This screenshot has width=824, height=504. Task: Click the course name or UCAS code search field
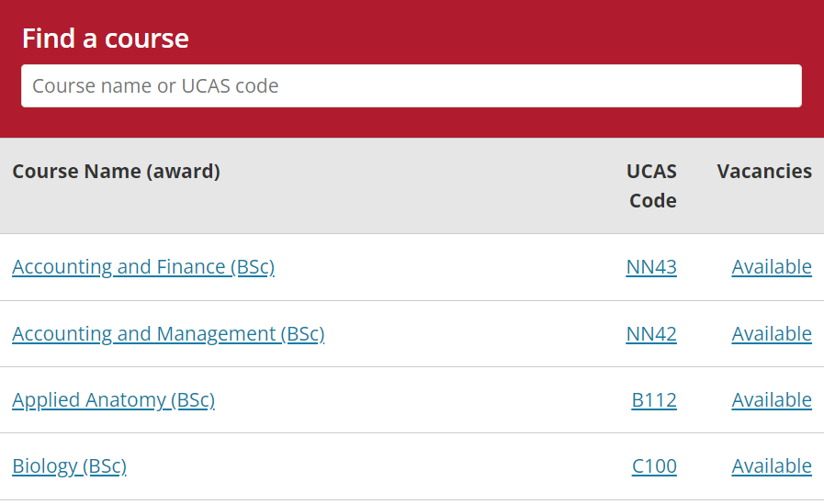[411, 86]
